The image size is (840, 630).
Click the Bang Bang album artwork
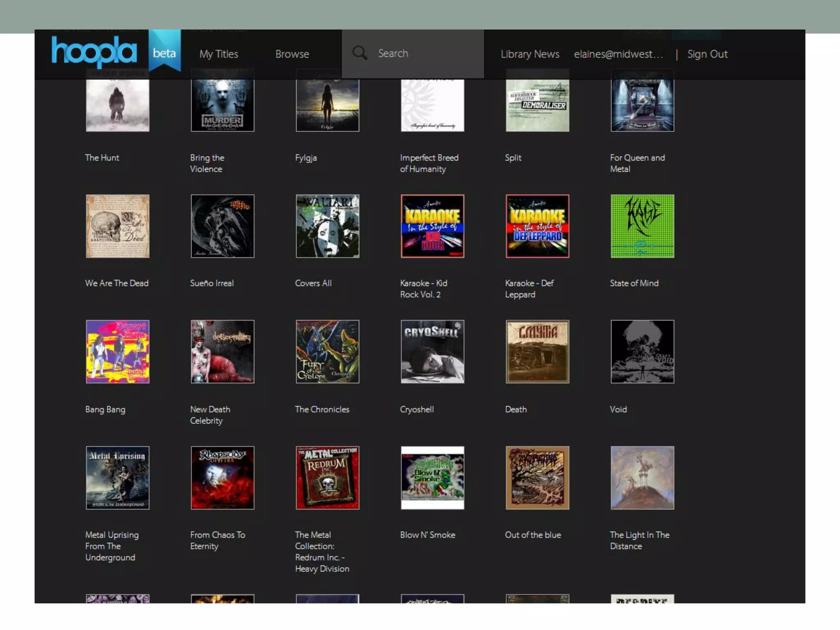click(118, 352)
